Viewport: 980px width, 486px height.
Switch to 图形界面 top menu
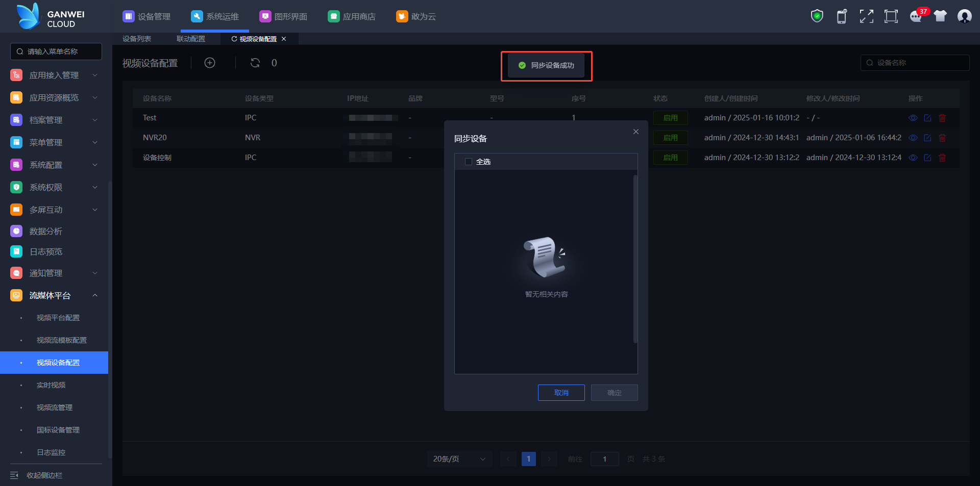(283, 16)
